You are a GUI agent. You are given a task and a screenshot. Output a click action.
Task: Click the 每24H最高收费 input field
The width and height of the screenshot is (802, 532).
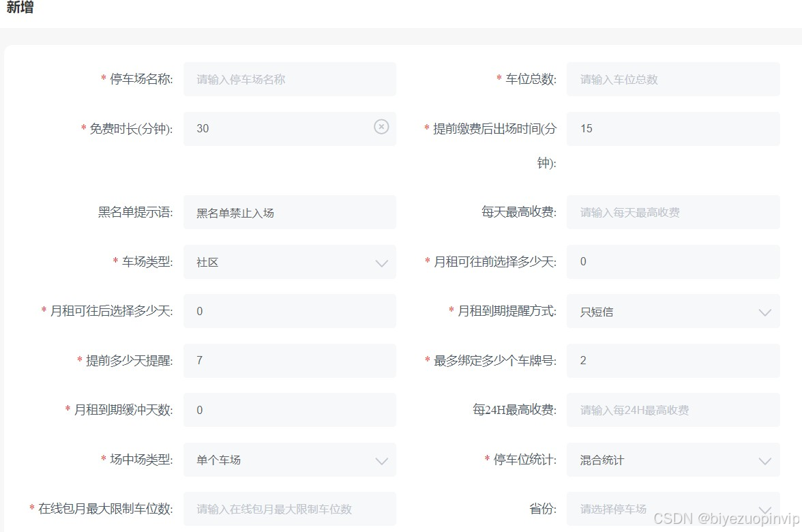(673, 410)
